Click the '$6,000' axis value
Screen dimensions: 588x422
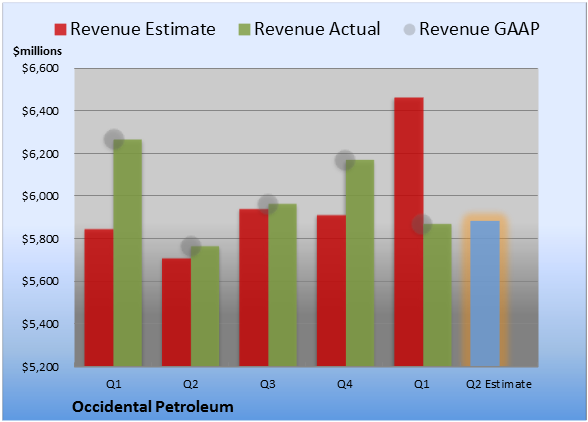[x=40, y=196]
